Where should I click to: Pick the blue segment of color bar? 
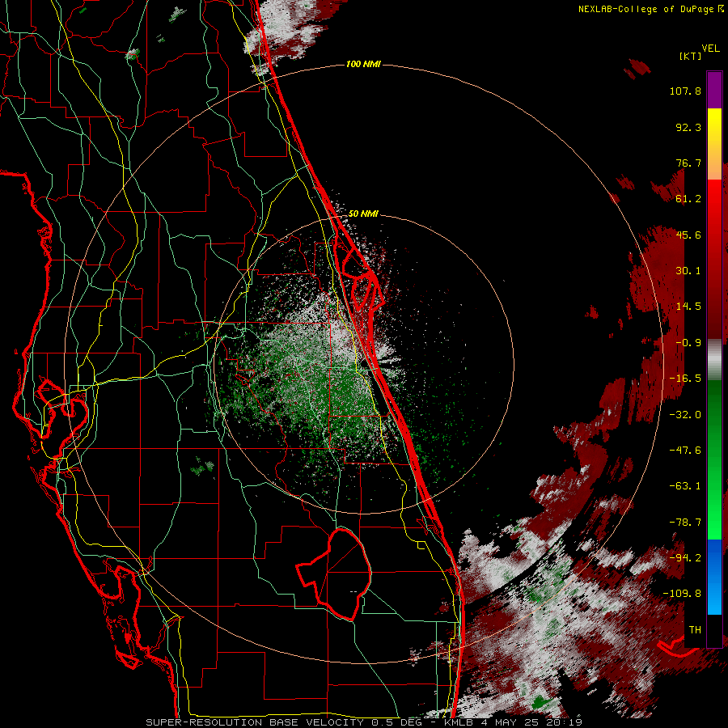[x=714, y=577]
